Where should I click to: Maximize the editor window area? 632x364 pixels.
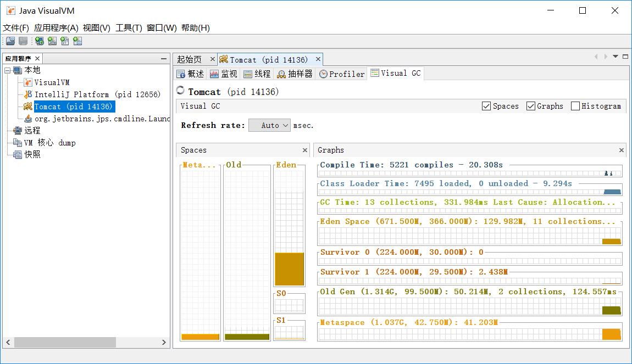(x=625, y=57)
